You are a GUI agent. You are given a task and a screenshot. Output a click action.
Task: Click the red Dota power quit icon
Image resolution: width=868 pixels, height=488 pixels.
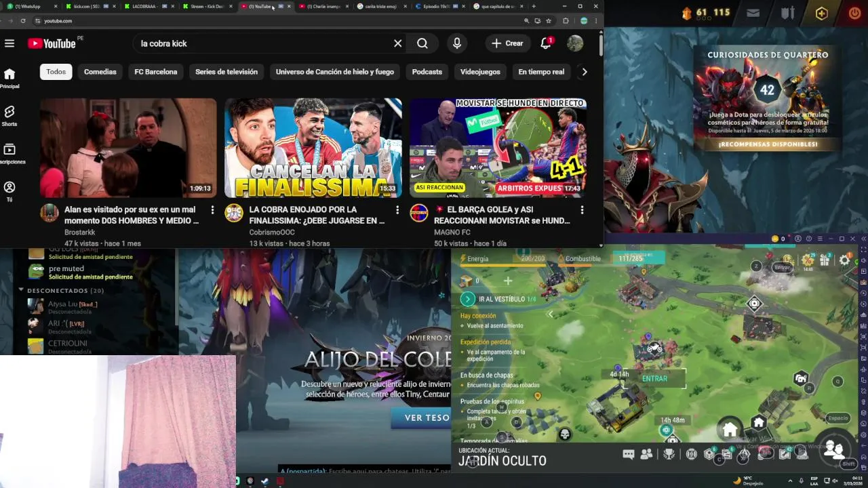pos(854,13)
